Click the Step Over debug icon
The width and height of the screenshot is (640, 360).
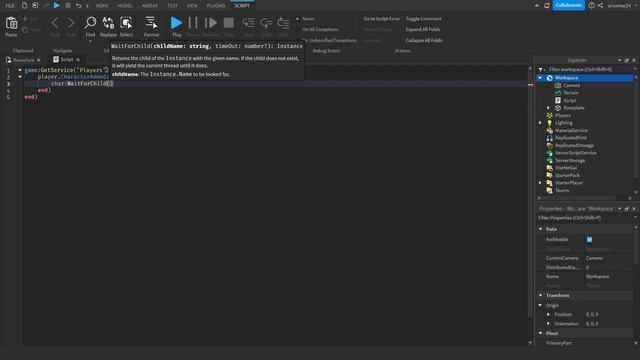(266, 23)
